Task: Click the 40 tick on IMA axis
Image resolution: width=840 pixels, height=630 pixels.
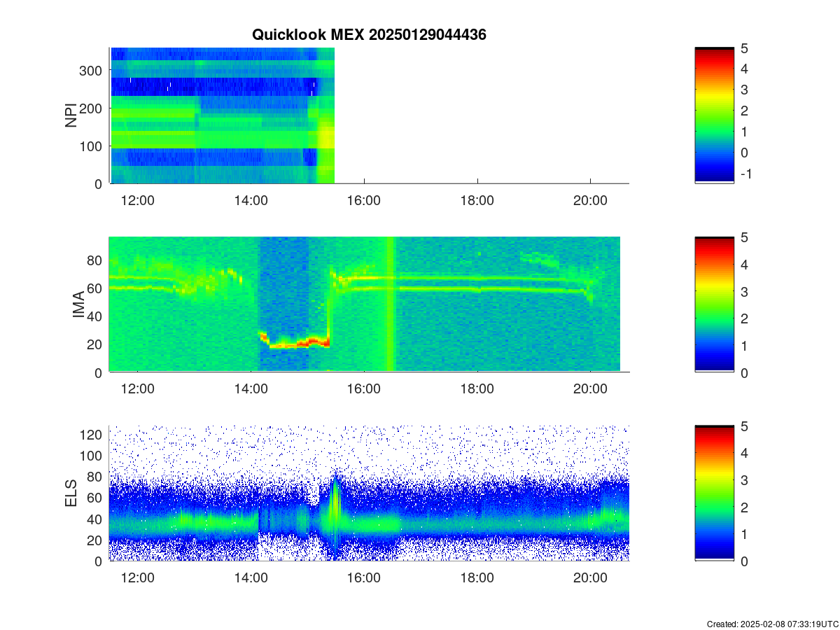Action: 96,316
